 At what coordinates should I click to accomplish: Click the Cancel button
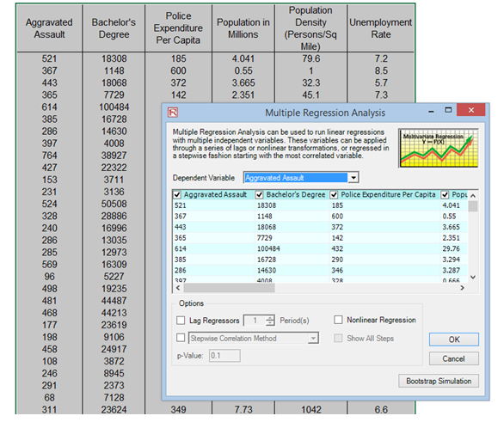point(454,358)
